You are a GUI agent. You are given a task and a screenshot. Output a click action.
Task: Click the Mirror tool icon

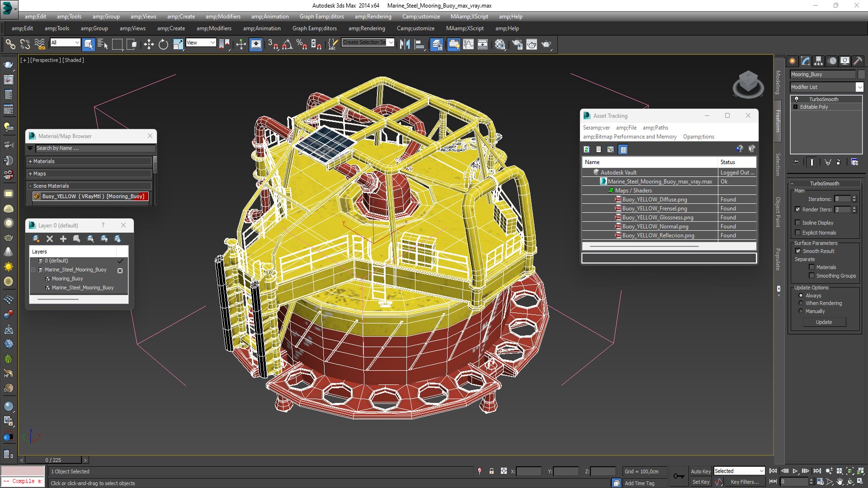click(x=405, y=44)
